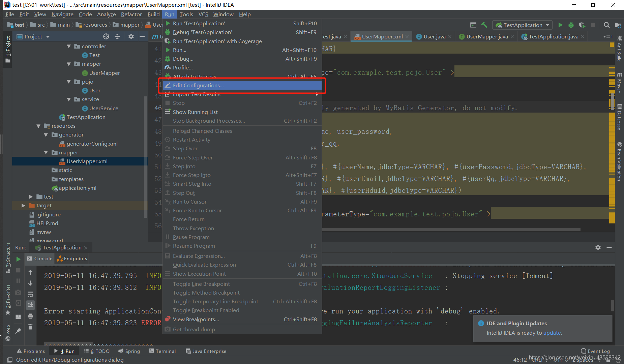Clear console with trash icon
The width and height of the screenshot is (624, 364).
(30, 327)
